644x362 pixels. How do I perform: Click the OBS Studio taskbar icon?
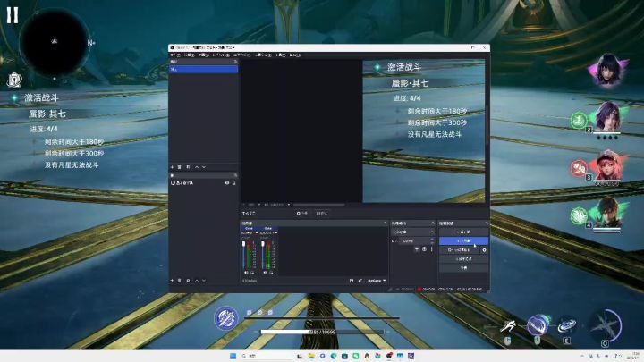(x=388, y=356)
